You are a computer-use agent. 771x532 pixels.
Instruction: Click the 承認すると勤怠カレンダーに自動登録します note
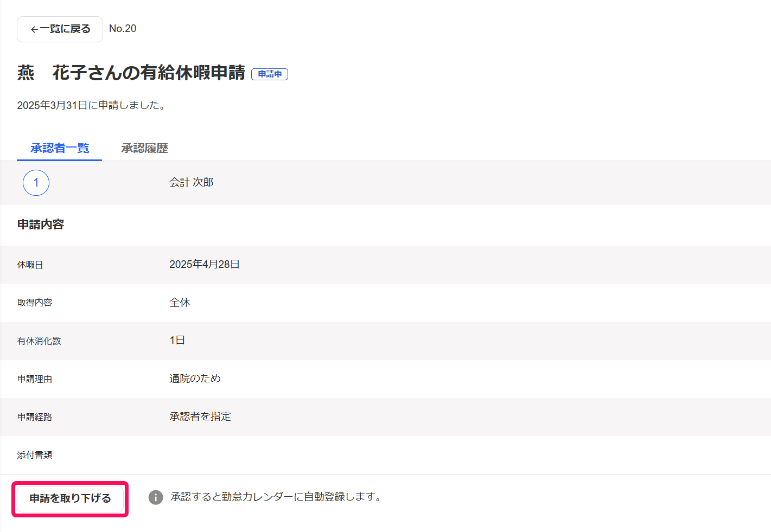point(277,497)
